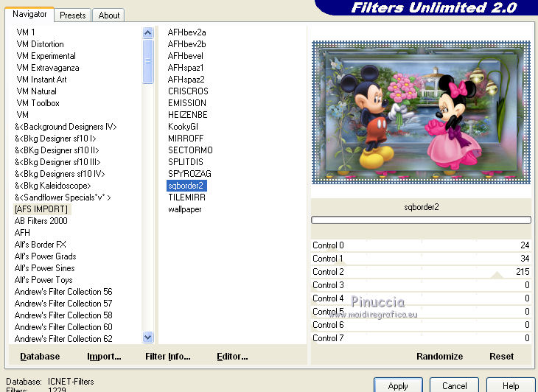
Task: Select the Navigator tab
Action: click(x=29, y=14)
